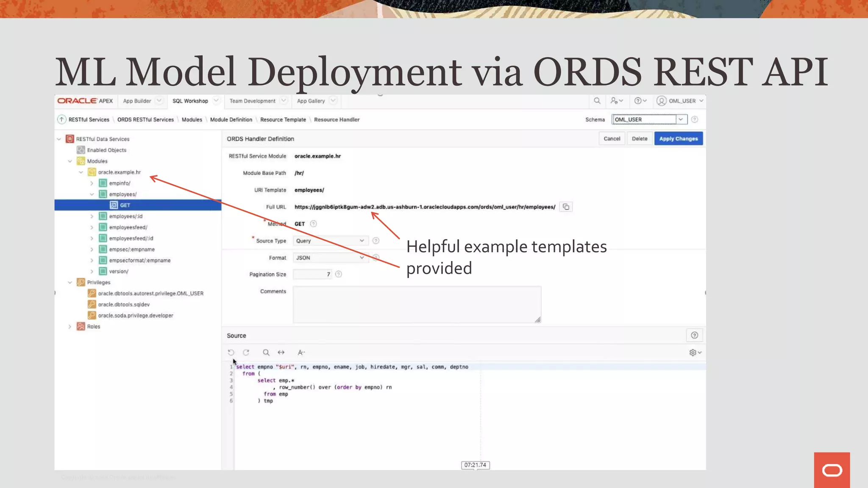Click the Oracle APEX logo
The width and height of the screenshot is (868, 488).
coord(85,101)
